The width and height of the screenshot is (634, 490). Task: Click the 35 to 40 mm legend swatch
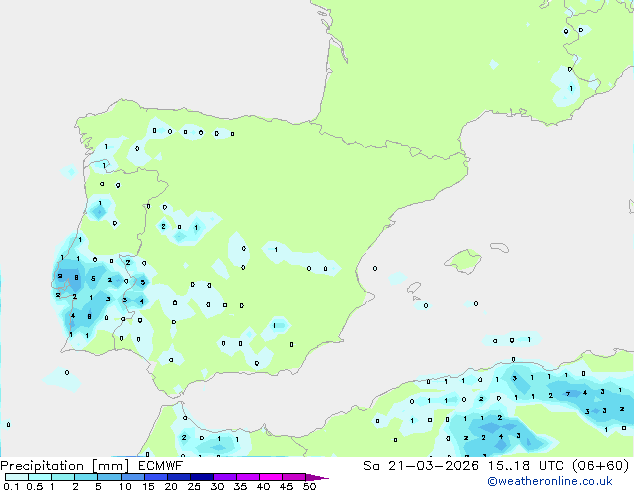pyautogui.click(x=248, y=477)
